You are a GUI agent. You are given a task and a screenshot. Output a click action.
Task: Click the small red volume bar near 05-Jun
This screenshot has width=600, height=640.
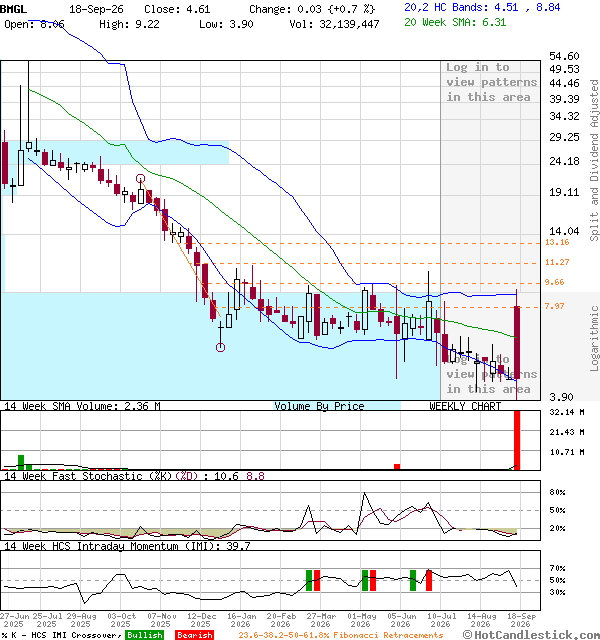(x=397, y=467)
